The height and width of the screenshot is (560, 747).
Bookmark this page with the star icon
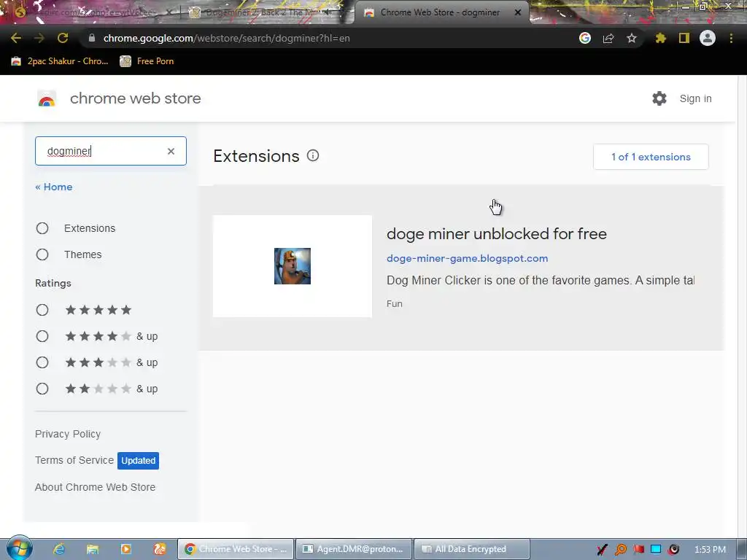pos(632,38)
